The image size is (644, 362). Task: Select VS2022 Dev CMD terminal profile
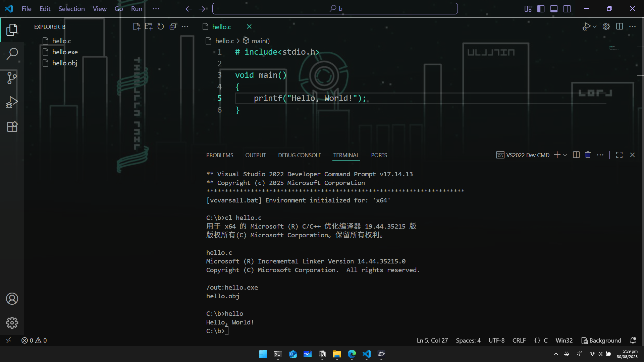(523, 155)
